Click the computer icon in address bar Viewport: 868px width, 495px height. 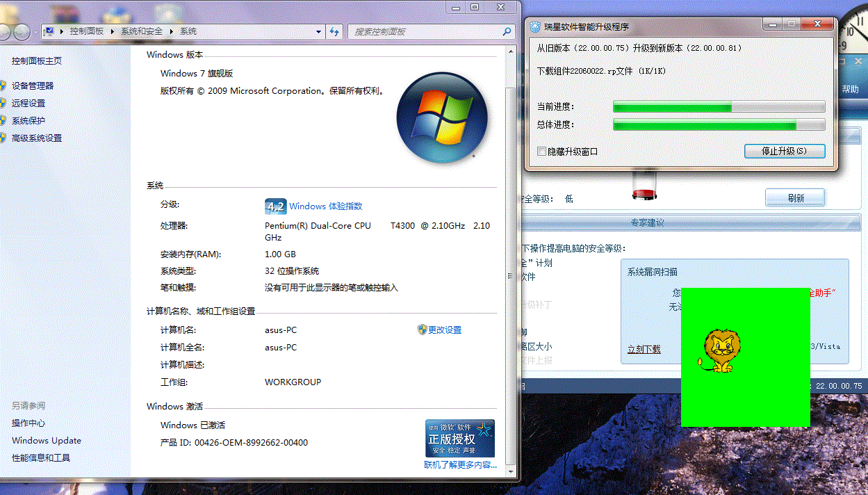[x=49, y=31]
